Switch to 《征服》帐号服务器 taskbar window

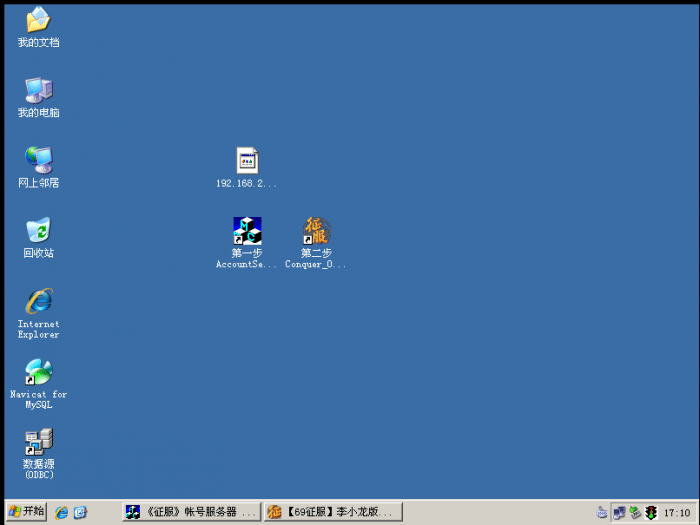[190, 512]
